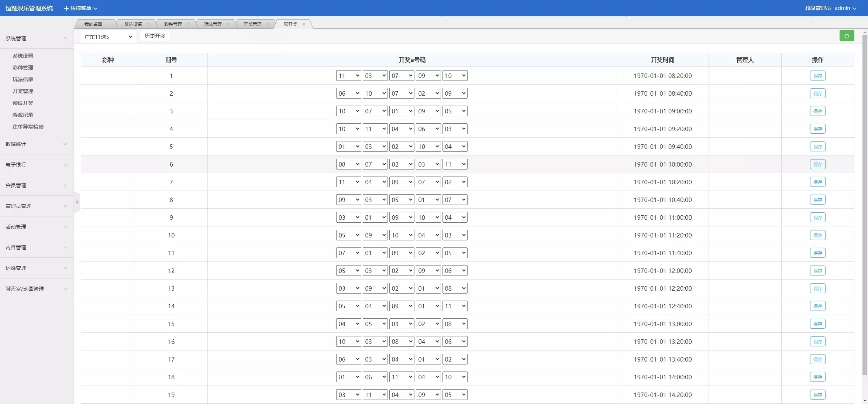The height and width of the screenshot is (404, 868).
Task: Open first number dropdown in row 1
Action: point(348,76)
